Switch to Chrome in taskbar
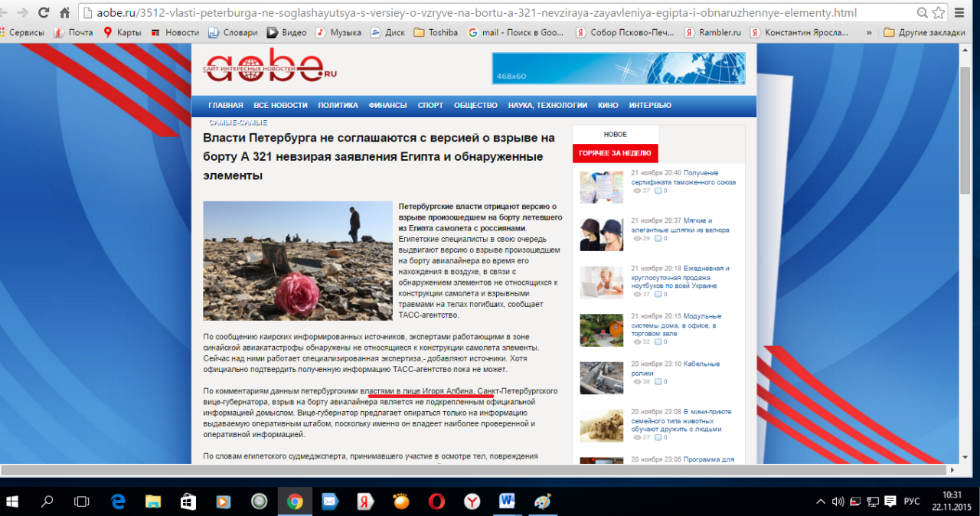Image resolution: width=980 pixels, height=516 pixels. [294, 501]
